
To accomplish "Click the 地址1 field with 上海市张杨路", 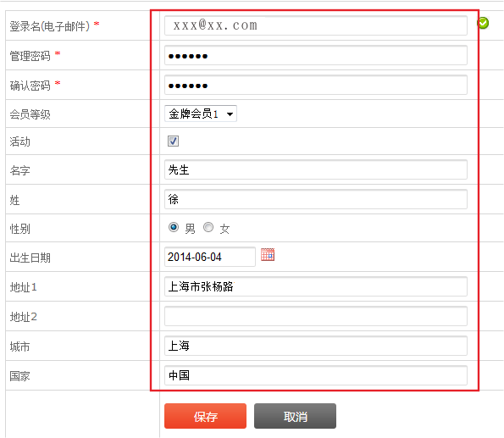I will [316, 286].
